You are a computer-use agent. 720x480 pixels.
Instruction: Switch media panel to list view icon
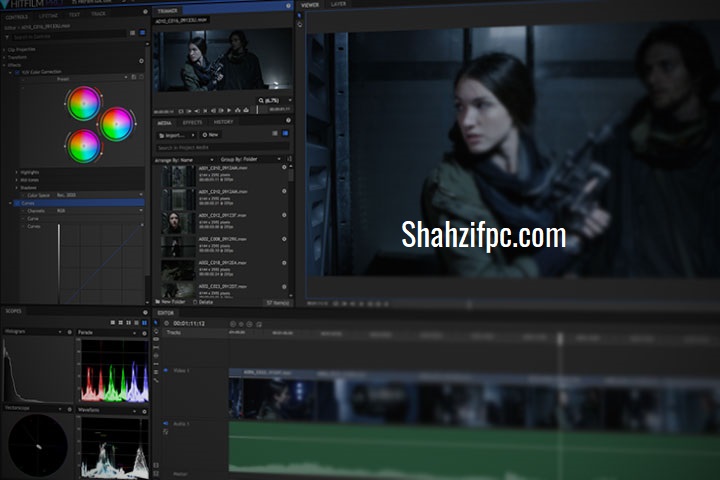click(x=275, y=133)
